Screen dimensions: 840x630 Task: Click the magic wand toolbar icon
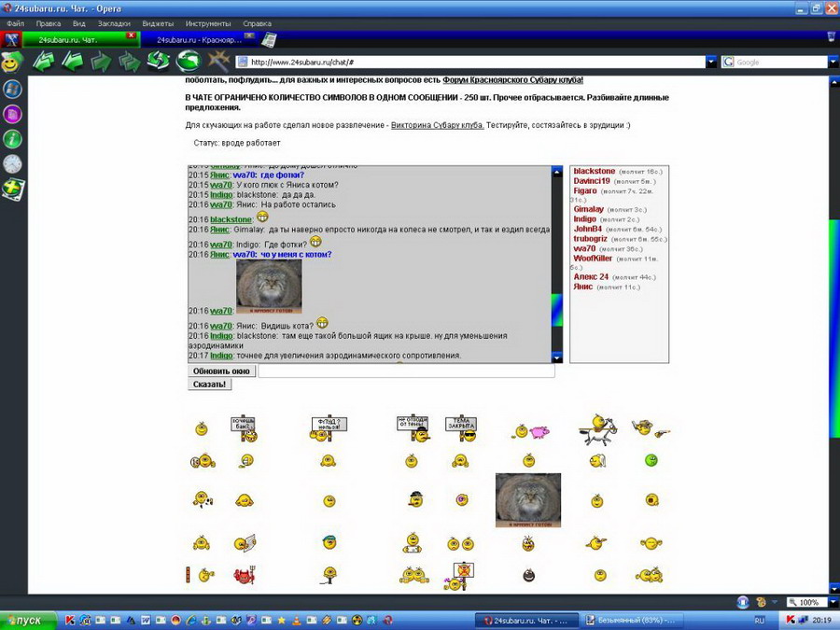pos(218,61)
